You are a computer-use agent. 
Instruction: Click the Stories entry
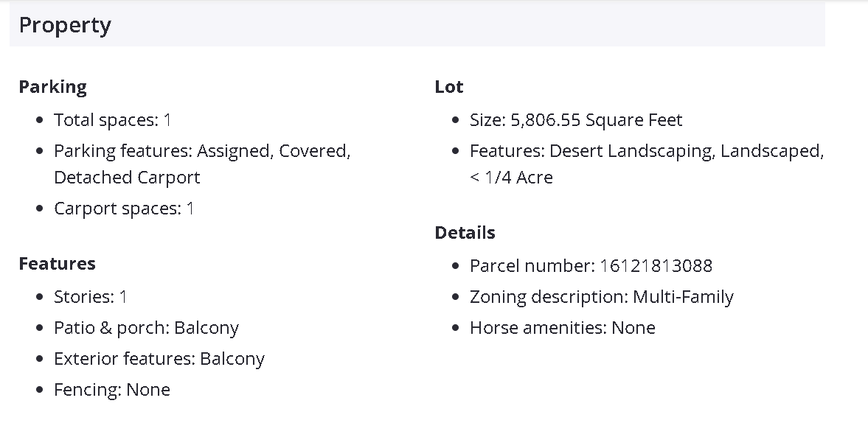tap(90, 297)
